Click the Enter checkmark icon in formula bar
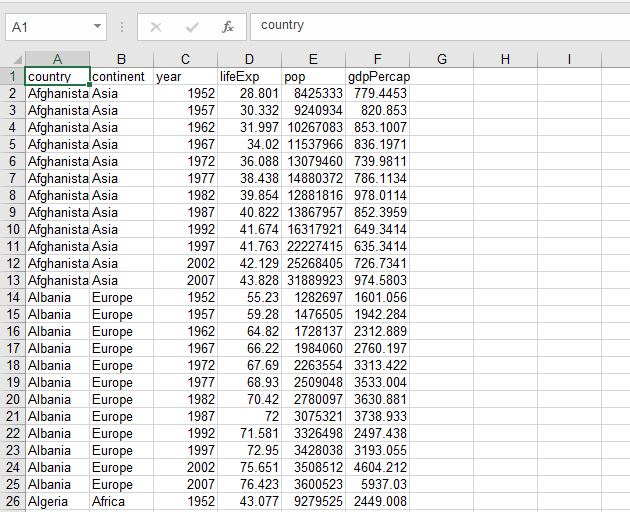Viewport: 630px width, 512px height. (x=192, y=27)
